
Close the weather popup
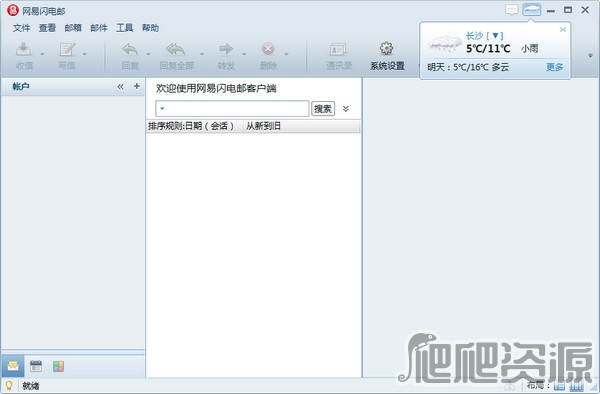point(562,29)
